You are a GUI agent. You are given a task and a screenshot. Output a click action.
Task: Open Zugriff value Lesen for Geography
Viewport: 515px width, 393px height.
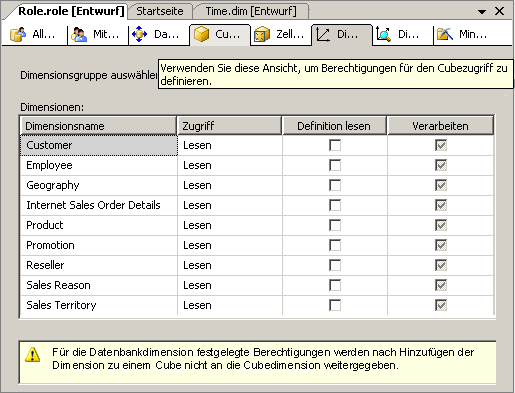click(230, 185)
